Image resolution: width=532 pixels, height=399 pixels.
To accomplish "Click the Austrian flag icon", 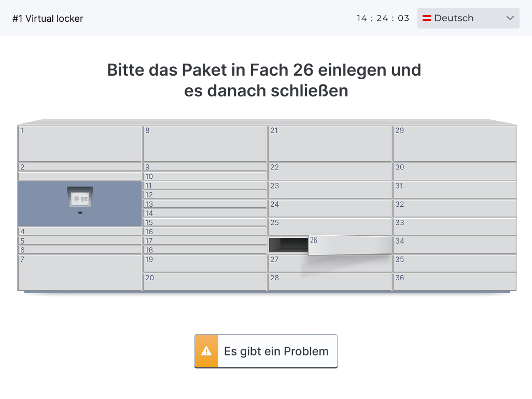I will coord(427,18).
